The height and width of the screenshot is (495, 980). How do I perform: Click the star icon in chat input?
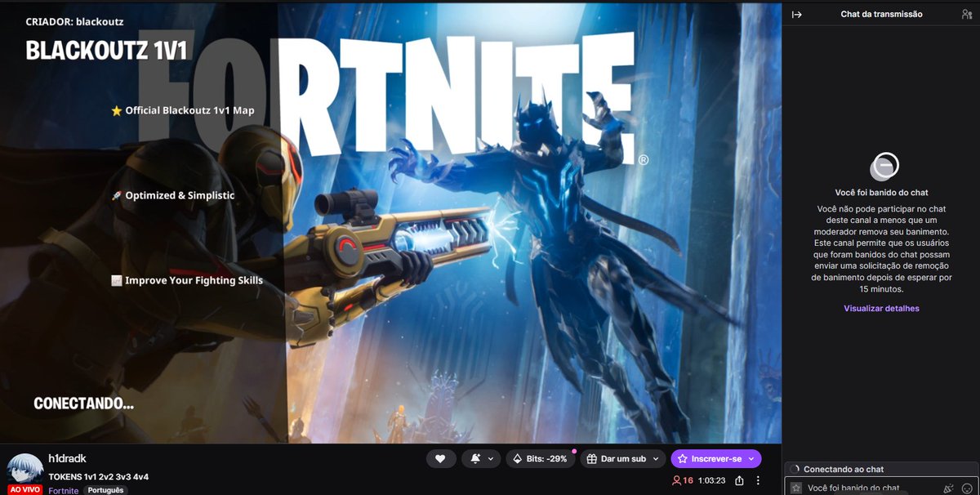pyautogui.click(x=796, y=488)
